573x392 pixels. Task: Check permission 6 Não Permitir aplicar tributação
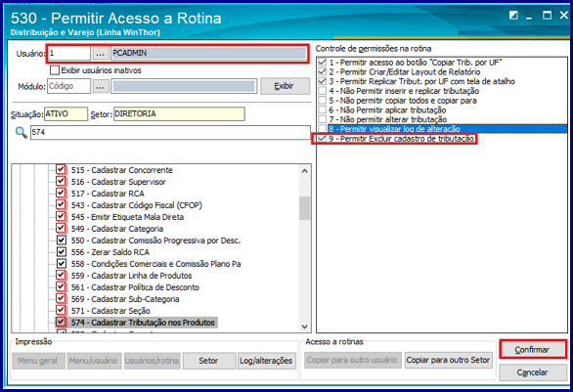[x=323, y=109]
